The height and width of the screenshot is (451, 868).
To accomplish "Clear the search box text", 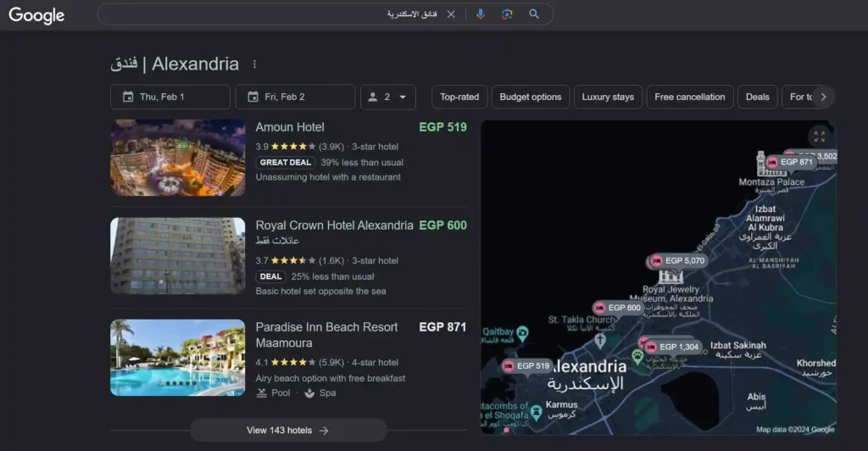I will pyautogui.click(x=451, y=14).
